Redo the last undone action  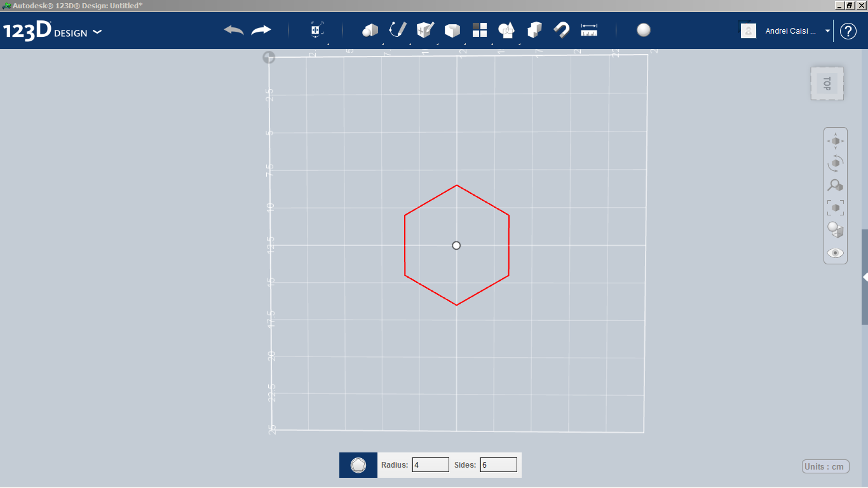(261, 30)
